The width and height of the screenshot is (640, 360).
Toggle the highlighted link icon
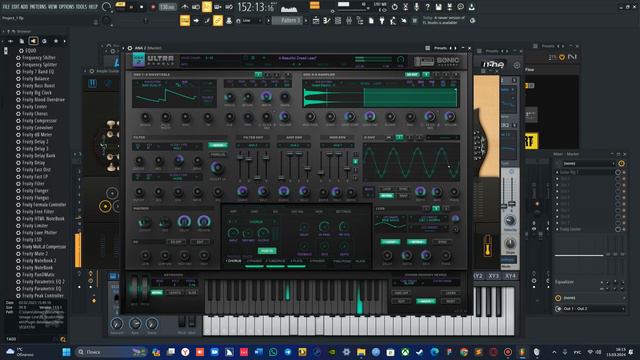[x=218, y=20]
